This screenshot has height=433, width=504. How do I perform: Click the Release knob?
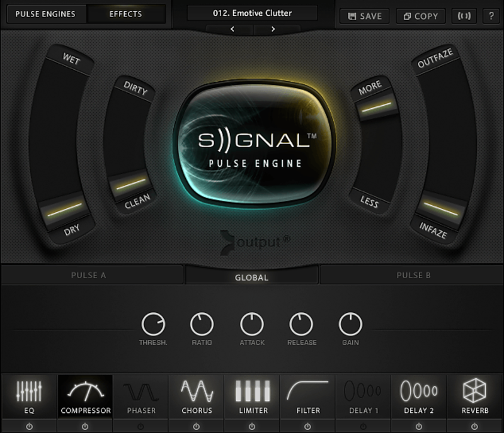(x=302, y=324)
